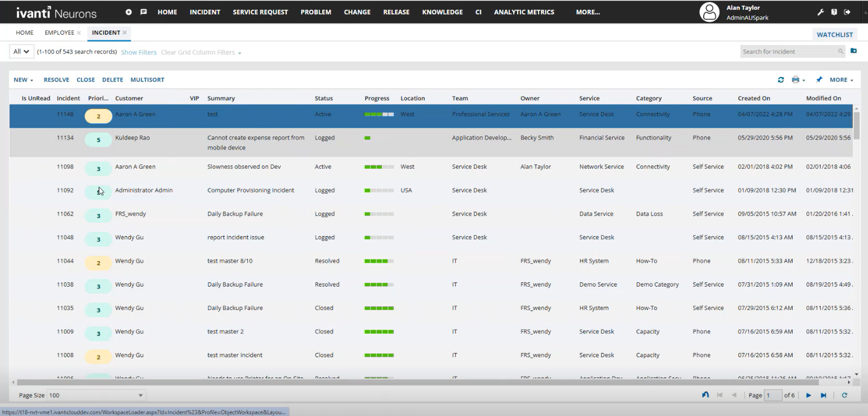Image resolution: width=868 pixels, height=416 pixels.
Task: Open ANALYTIC METRICS menu
Action: [524, 12]
